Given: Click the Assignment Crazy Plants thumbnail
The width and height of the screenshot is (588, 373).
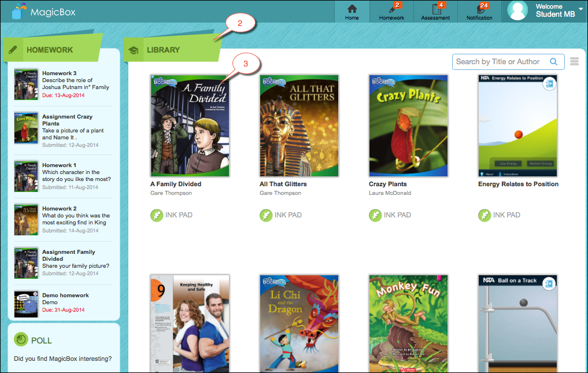Looking at the screenshot, I should (26, 128).
